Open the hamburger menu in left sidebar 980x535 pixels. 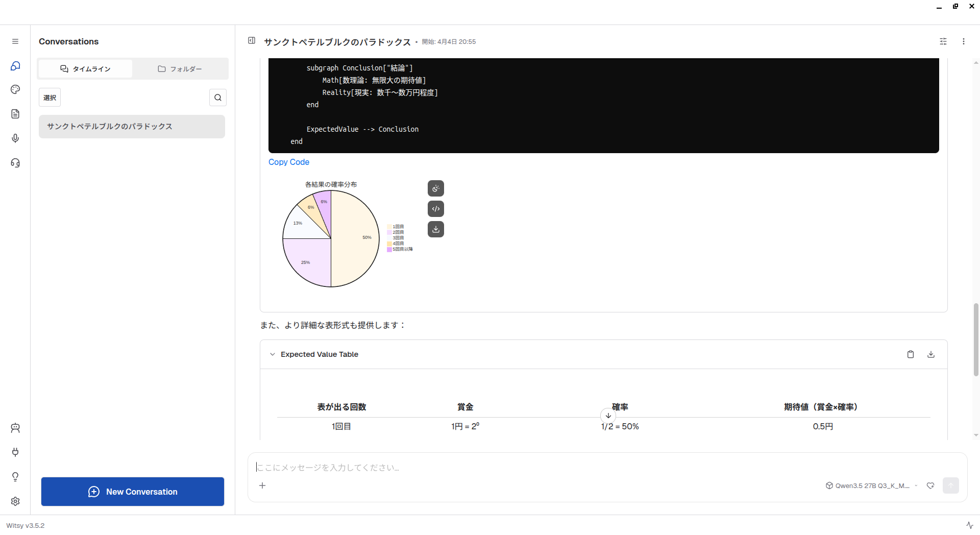[x=15, y=41]
